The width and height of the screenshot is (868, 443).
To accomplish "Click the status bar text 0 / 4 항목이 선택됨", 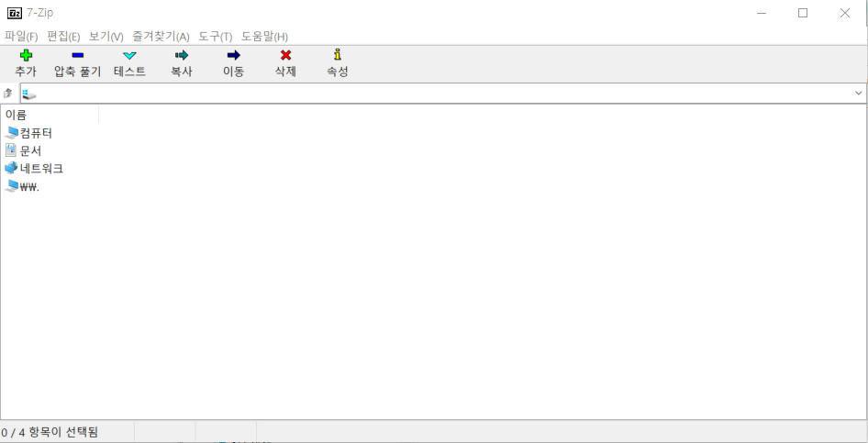I will pyautogui.click(x=50, y=432).
